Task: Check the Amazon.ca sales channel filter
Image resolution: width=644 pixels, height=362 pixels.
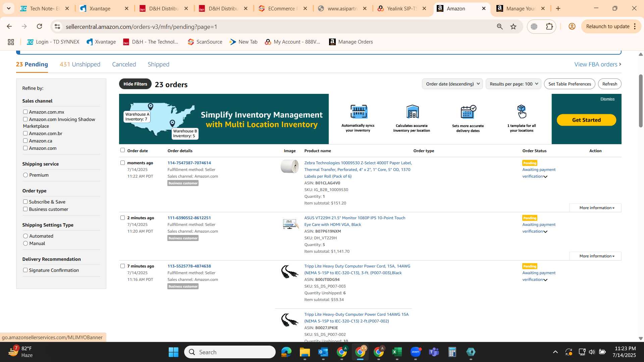Action: pyautogui.click(x=25, y=140)
